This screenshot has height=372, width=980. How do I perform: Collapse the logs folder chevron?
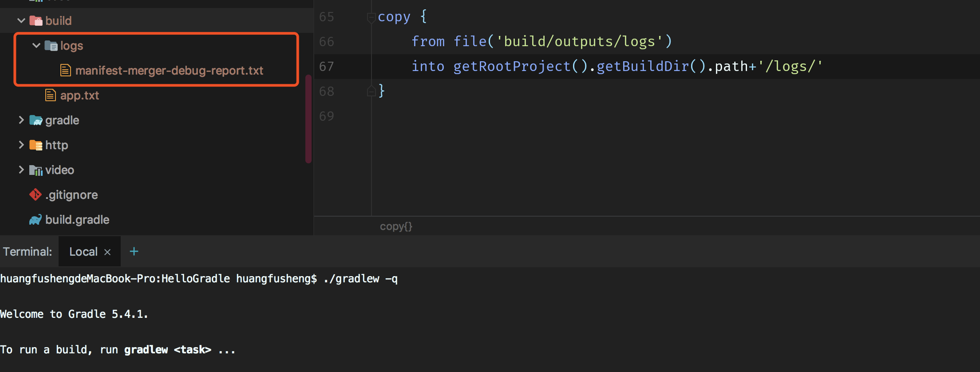[36, 45]
